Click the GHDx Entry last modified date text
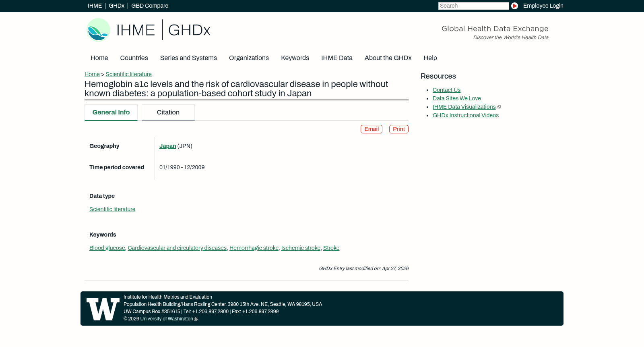Screen dimensions: 644x347 364,268
